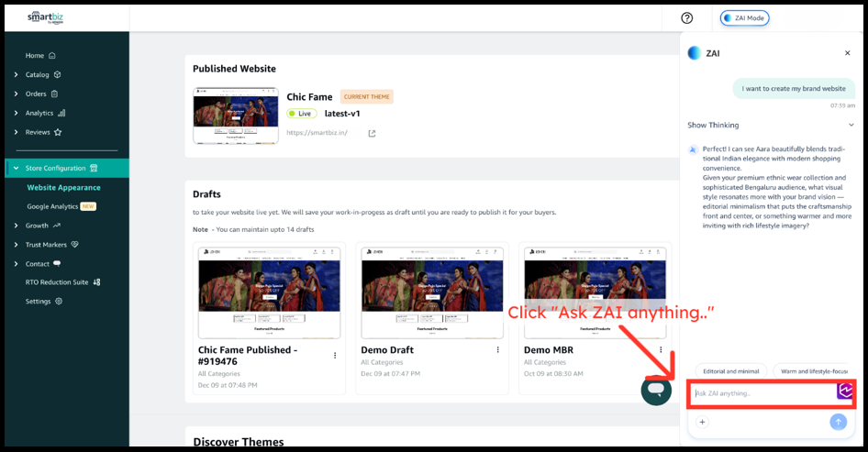This screenshot has height=452, width=868.
Task: Collapse the Store Configuration section
Action: click(x=17, y=168)
